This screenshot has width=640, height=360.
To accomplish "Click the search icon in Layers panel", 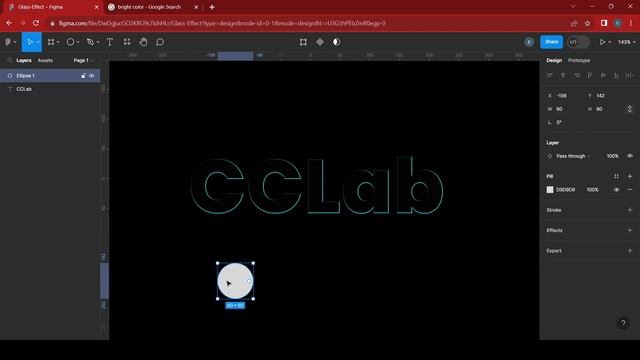I will [x=9, y=60].
